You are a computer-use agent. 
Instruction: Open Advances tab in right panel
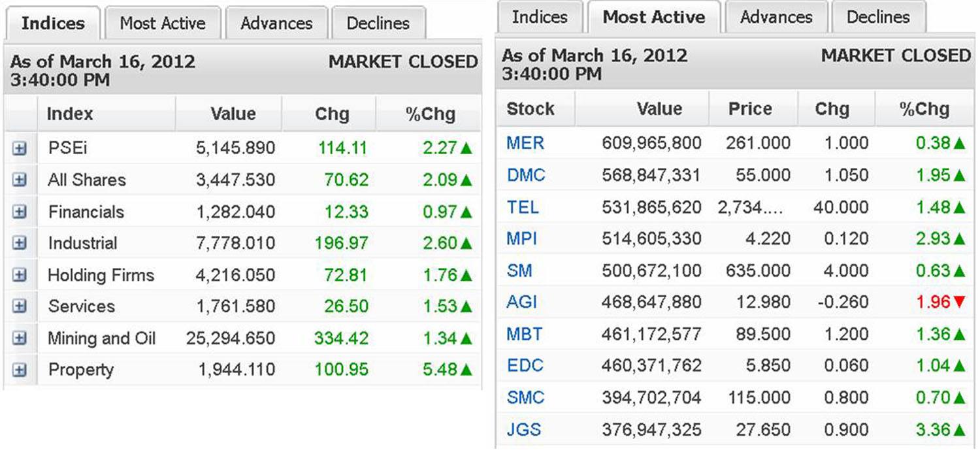point(776,17)
